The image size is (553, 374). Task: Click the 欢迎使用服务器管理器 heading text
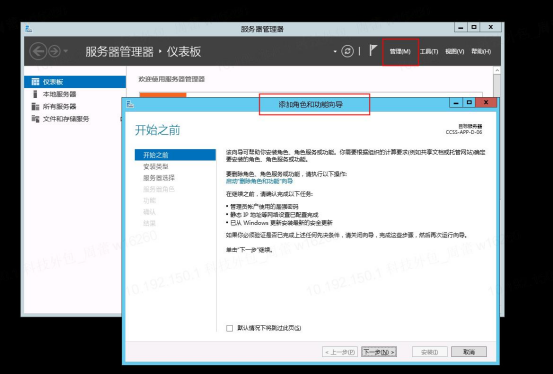172,79
